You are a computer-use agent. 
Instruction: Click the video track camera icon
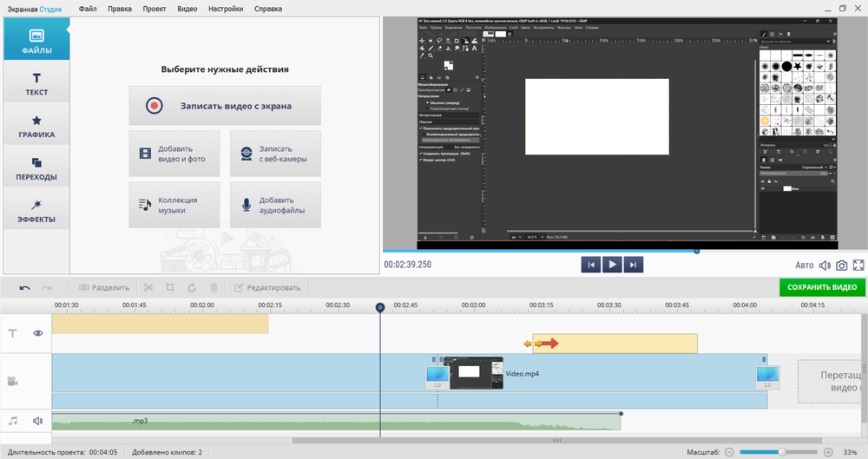tap(12, 382)
